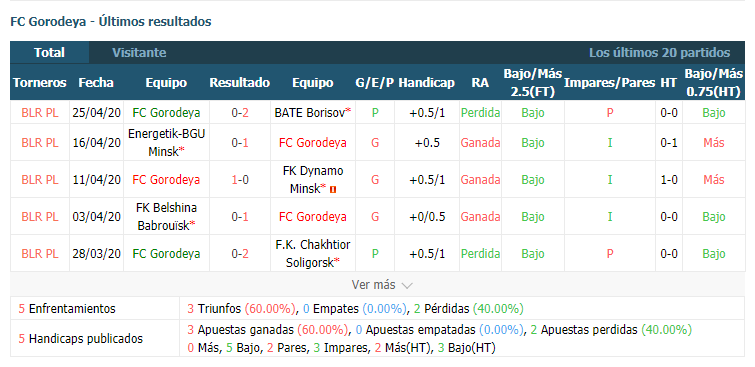Screen dimensions: 755x367
Task: Open the Los últimos 20 partidos selector
Action: 659,52
